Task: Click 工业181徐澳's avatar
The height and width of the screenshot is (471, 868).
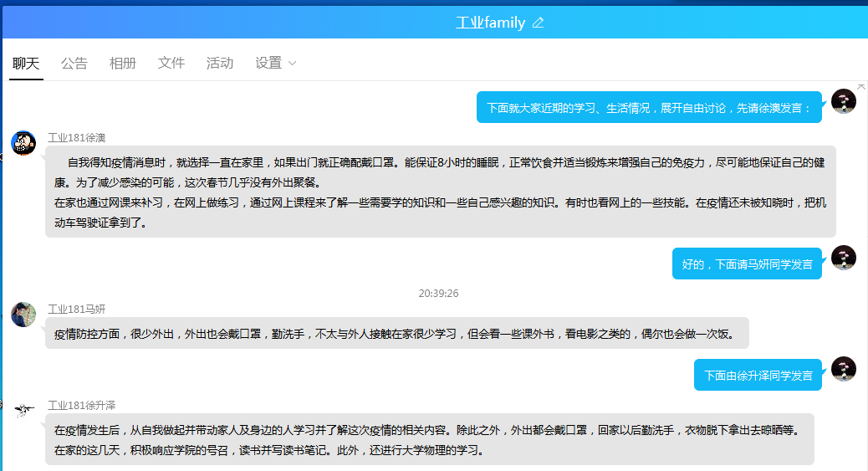Action: coord(23,144)
